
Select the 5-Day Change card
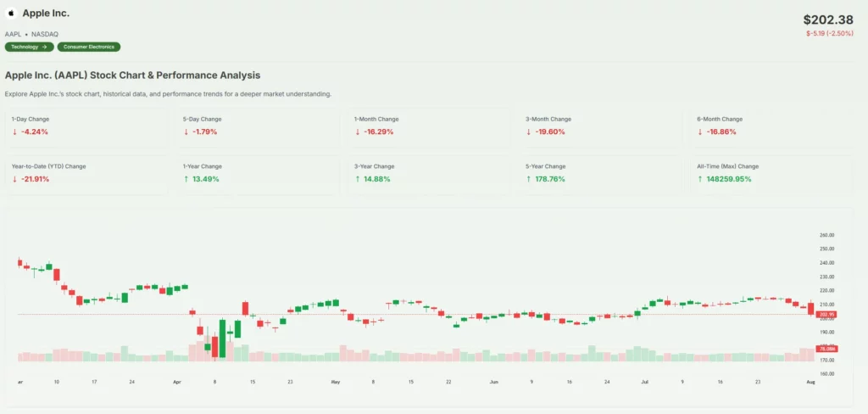(259, 126)
